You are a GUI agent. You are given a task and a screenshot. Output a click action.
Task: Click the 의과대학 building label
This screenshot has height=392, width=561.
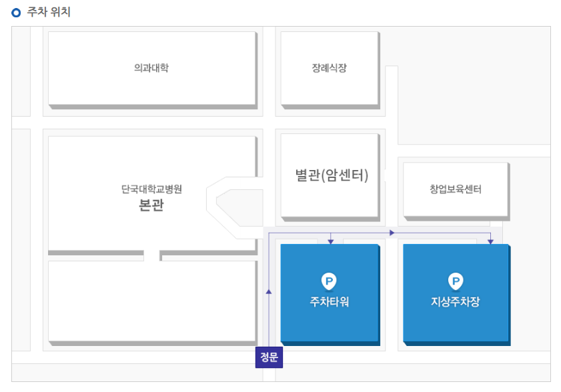click(x=151, y=67)
